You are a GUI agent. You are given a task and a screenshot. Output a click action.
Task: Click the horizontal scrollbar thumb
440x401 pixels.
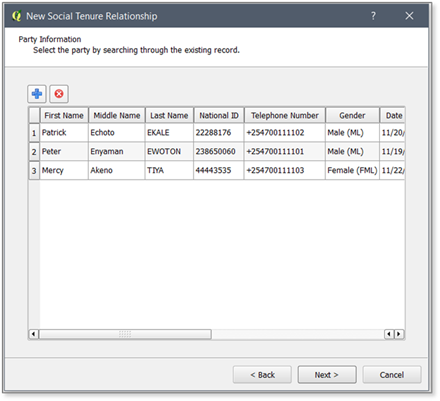click(125, 334)
